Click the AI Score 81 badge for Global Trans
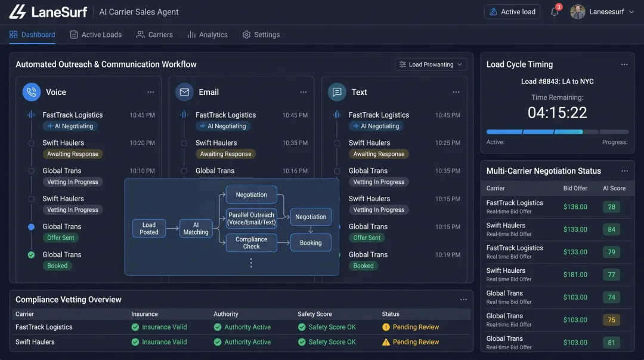 tap(612, 343)
